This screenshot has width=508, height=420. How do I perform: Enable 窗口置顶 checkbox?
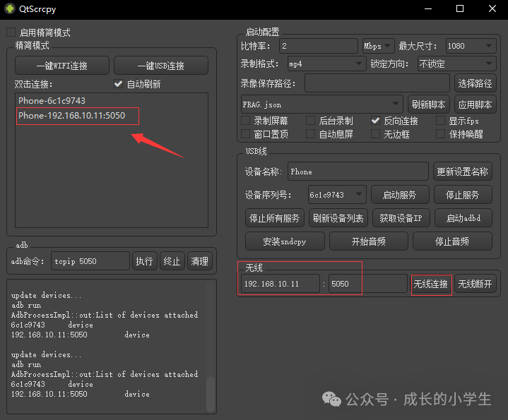pos(246,133)
